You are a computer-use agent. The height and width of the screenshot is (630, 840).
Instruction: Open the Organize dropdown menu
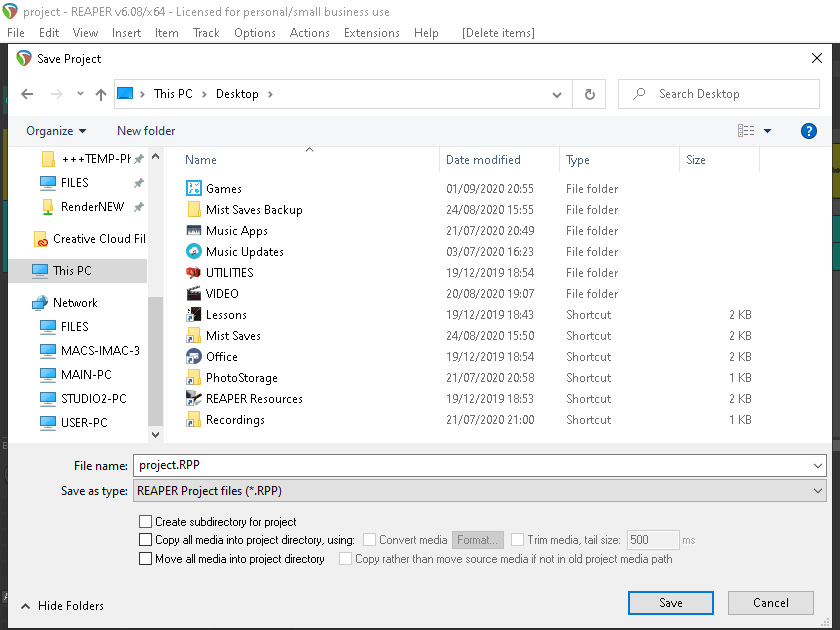[56, 131]
